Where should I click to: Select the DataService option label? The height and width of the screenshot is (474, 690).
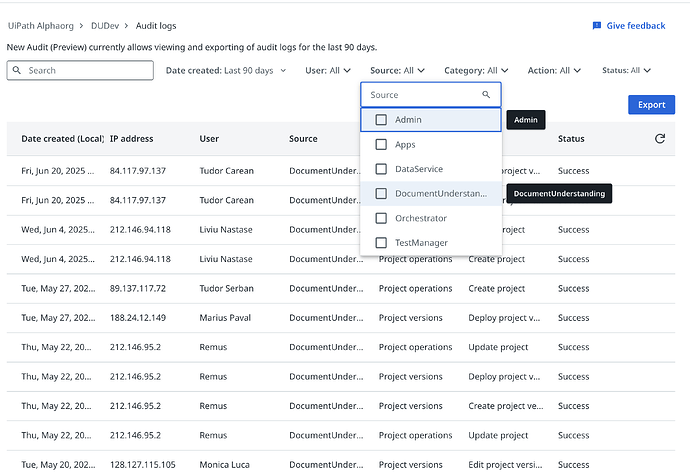419,169
